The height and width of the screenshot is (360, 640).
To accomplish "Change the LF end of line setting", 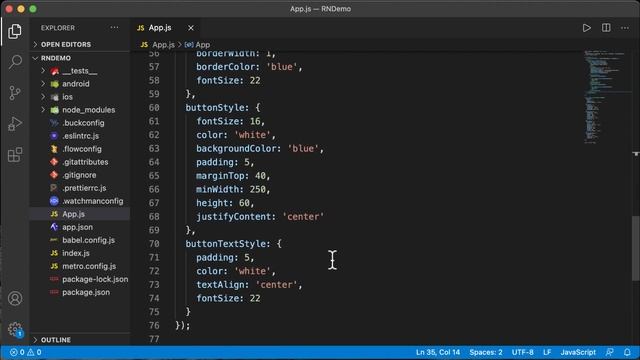I will click(547, 352).
